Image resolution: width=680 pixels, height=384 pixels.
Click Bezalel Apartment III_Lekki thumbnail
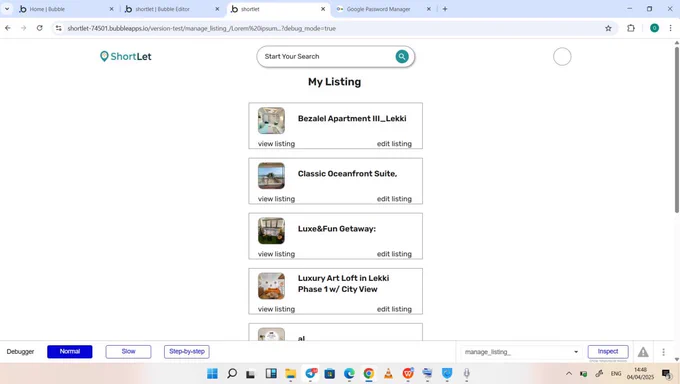pyautogui.click(x=271, y=121)
